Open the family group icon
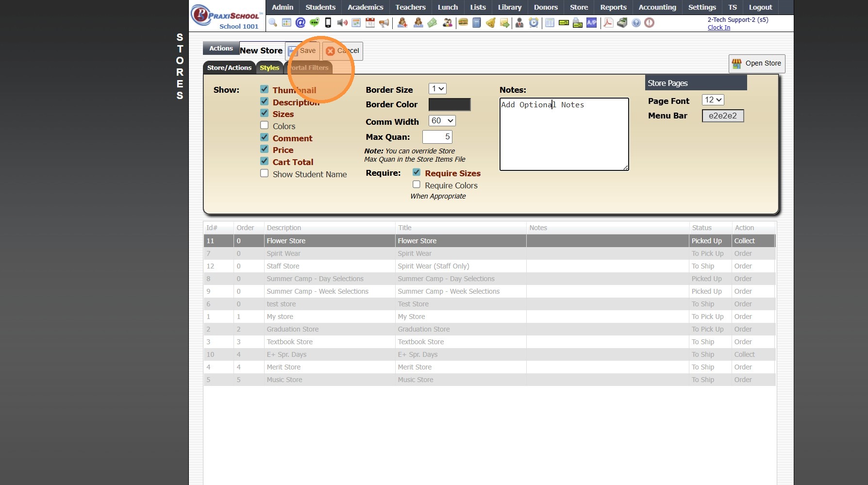 pyautogui.click(x=448, y=22)
